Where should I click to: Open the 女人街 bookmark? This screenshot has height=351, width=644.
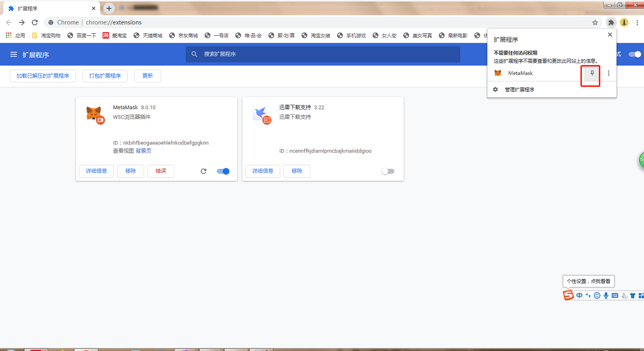(x=385, y=36)
